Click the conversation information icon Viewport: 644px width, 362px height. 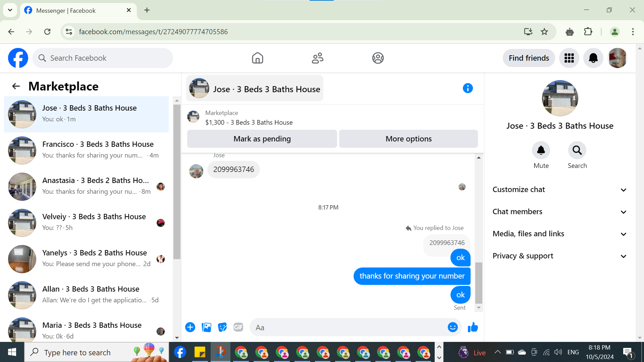pyautogui.click(x=468, y=88)
